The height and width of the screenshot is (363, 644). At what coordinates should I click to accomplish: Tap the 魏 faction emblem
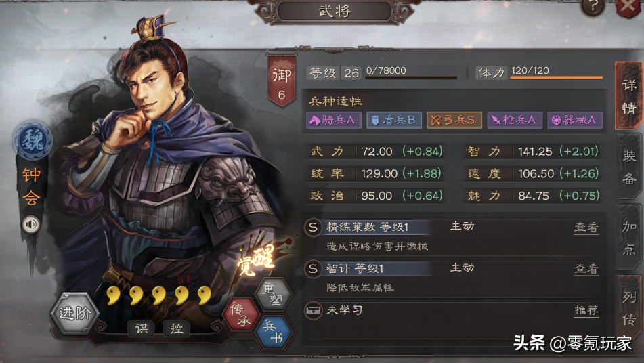click(x=33, y=140)
